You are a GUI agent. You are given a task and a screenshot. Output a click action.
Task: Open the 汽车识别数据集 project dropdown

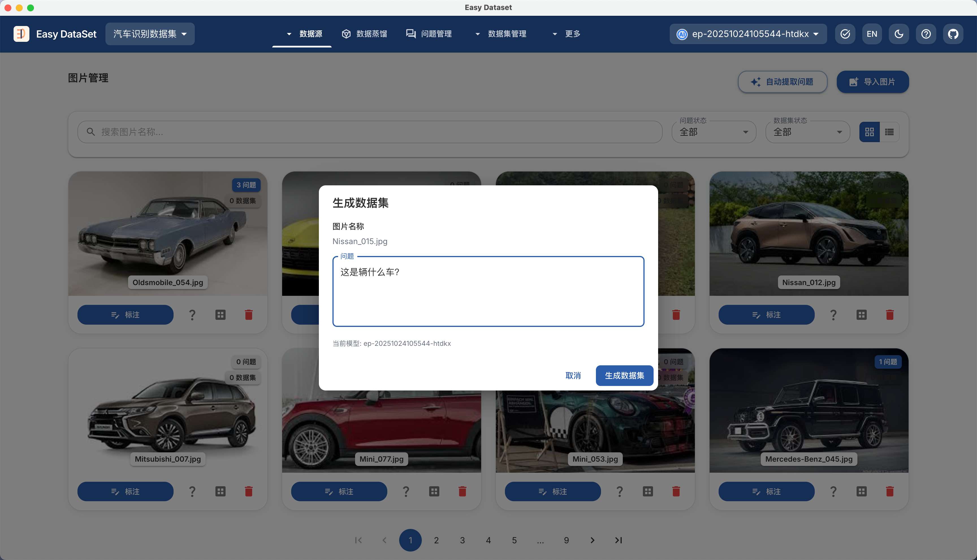click(x=150, y=34)
